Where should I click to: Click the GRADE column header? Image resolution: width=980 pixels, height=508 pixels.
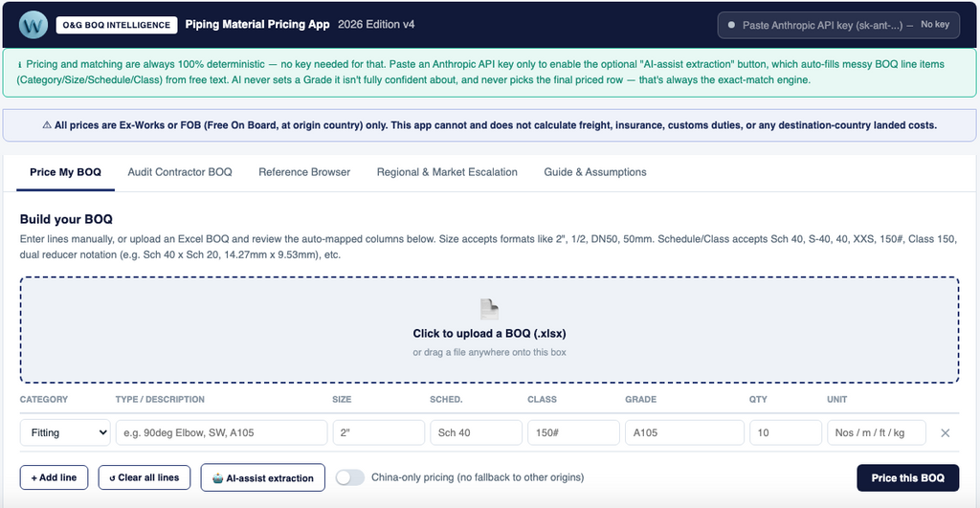(x=640, y=399)
